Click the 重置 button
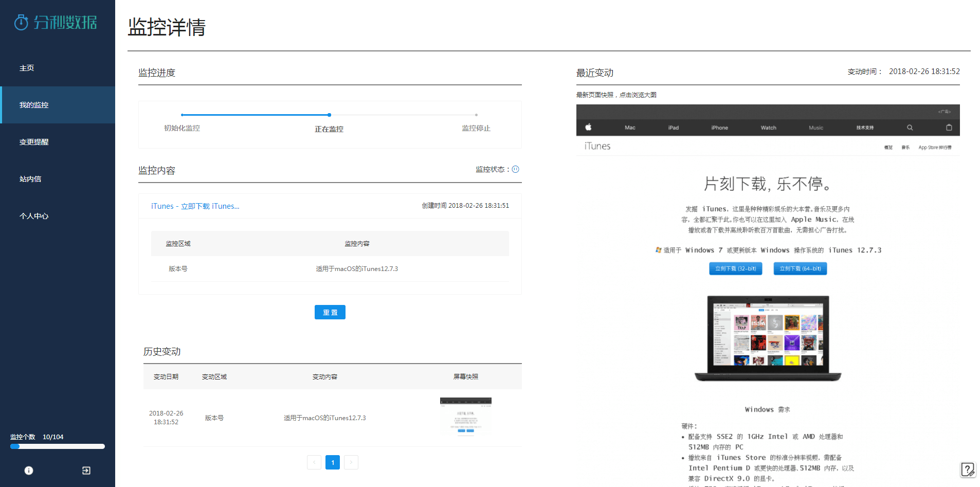This screenshot has width=980, height=487. coord(330,312)
